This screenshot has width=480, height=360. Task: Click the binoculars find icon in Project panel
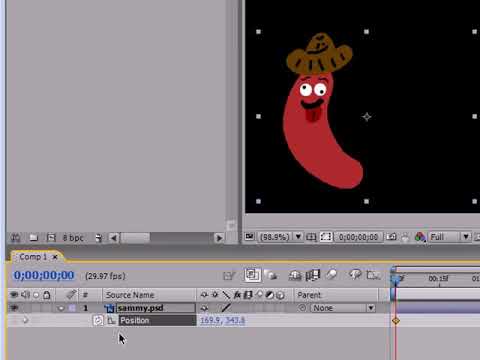pyautogui.click(x=16, y=238)
